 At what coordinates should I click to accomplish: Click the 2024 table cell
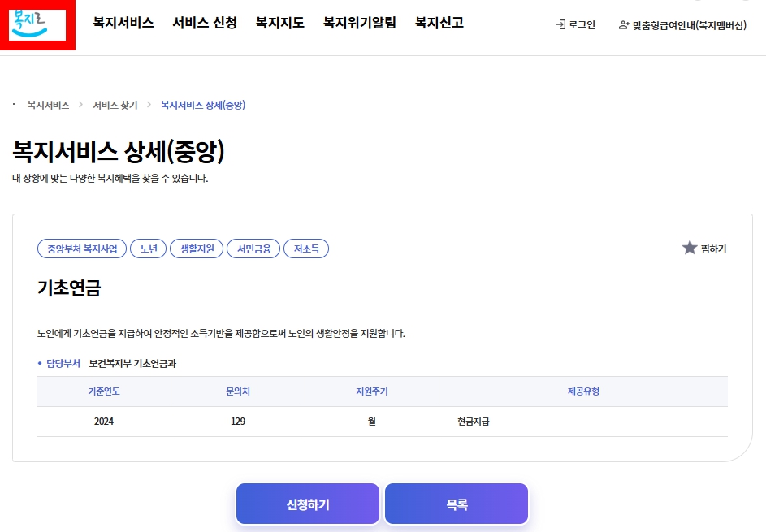[x=104, y=422]
